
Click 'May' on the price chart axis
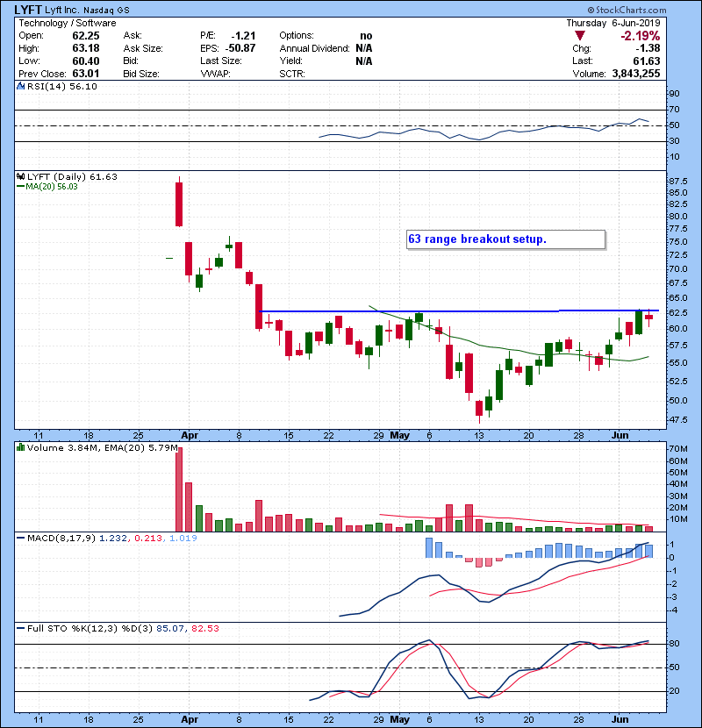coord(399,436)
